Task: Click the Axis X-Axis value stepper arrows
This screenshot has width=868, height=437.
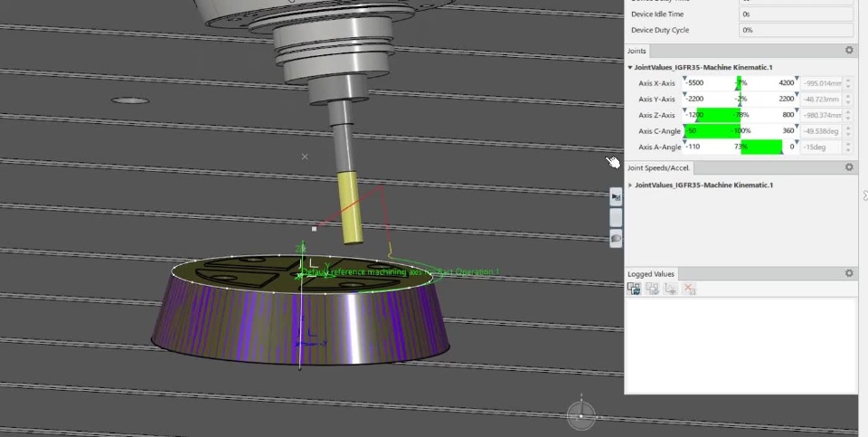Action: pos(847,83)
